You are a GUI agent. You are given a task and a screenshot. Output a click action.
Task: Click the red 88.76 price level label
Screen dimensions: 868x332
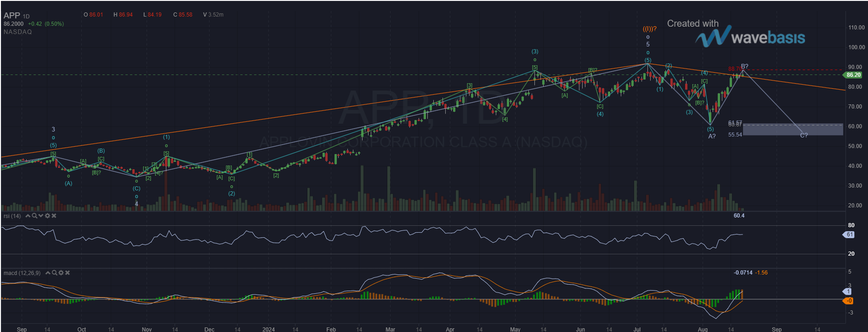point(734,69)
